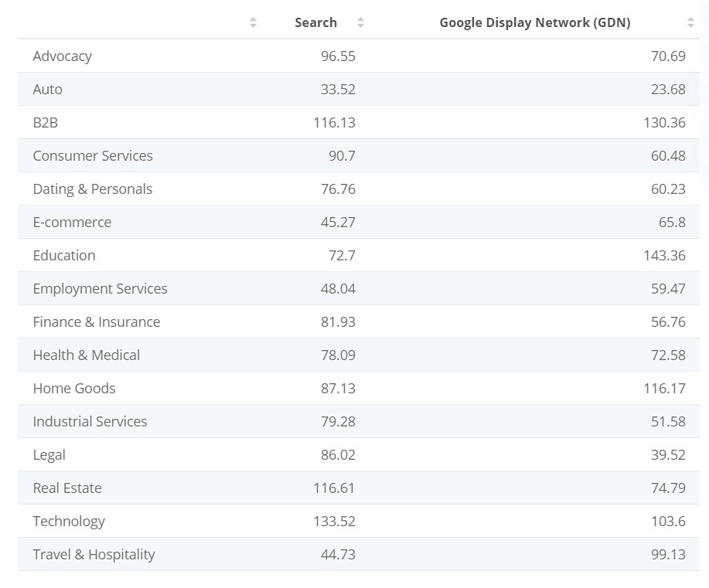This screenshot has width=709, height=588.
Task: Click Google Display Network (GDN) header
Action: (535, 22)
